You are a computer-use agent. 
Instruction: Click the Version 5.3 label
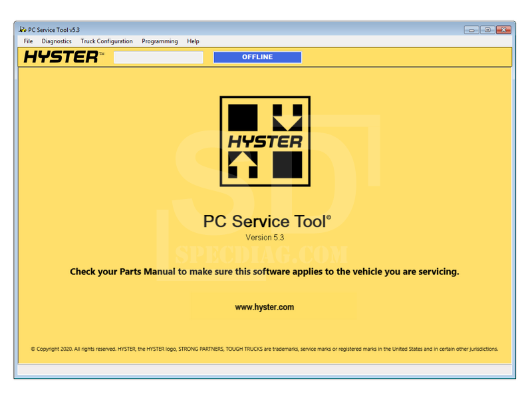click(265, 238)
